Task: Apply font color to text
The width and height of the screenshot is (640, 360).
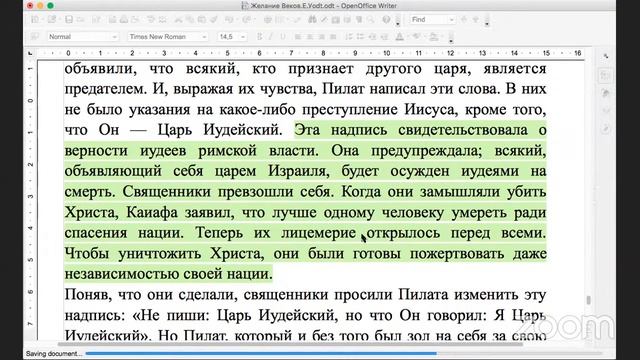Action: coord(400,37)
